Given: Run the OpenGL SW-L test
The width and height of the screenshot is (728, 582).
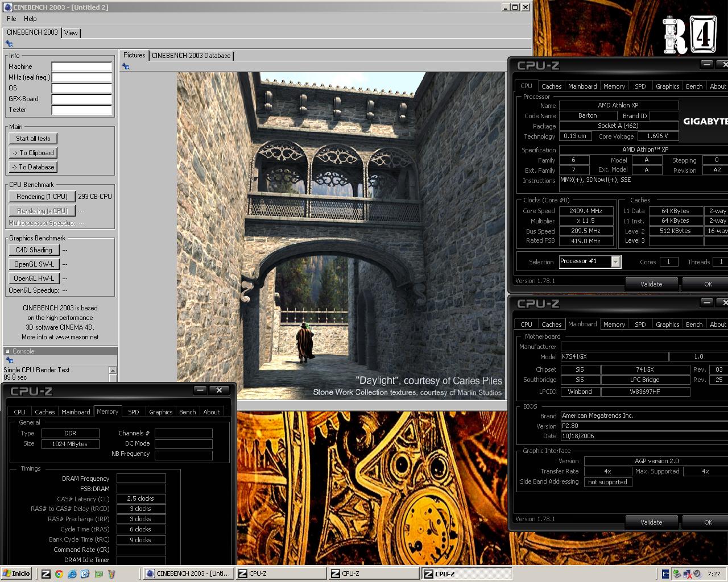Looking at the screenshot, I should (34, 264).
